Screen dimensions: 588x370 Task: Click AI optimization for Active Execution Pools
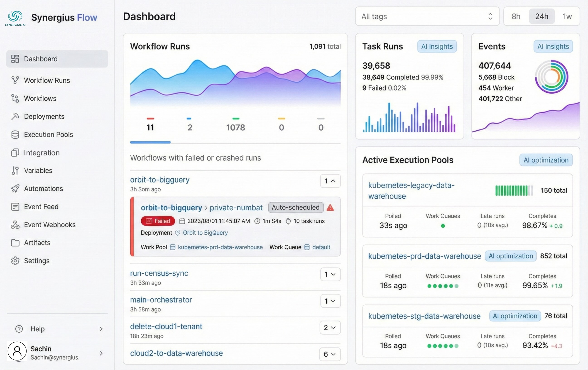coord(546,160)
